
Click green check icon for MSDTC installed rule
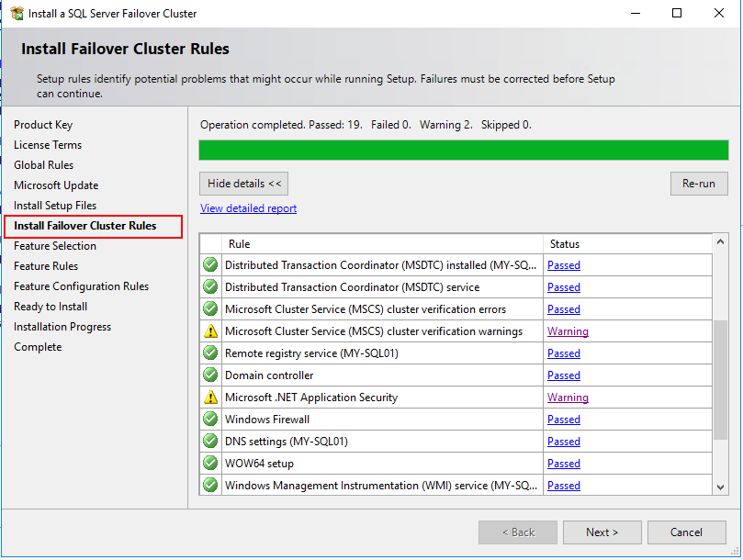click(210, 264)
